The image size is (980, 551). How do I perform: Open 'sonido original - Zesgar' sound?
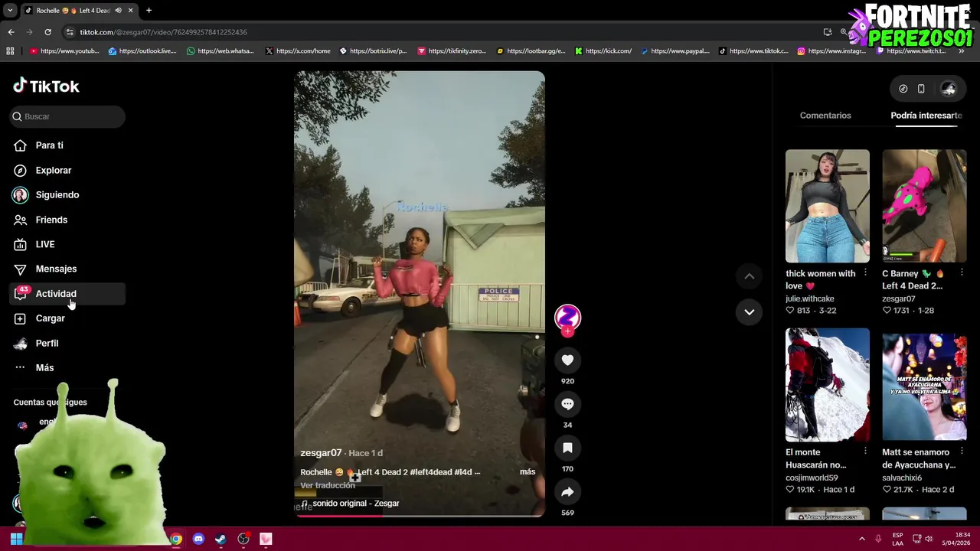click(355, 504)
